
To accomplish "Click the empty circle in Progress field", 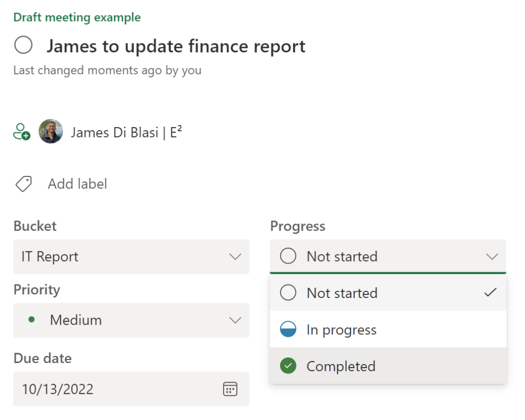I will pyautogui.click(x=288, y=256).
